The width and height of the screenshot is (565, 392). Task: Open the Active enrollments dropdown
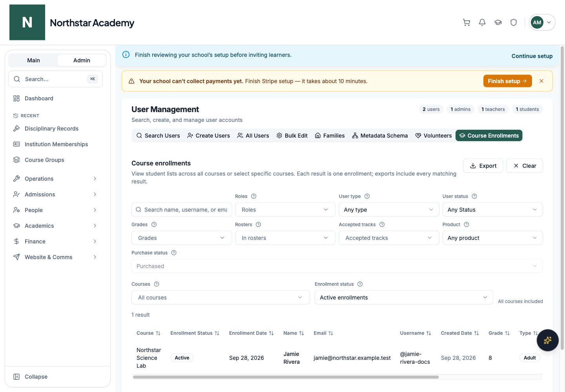click(x=404, y=298)
